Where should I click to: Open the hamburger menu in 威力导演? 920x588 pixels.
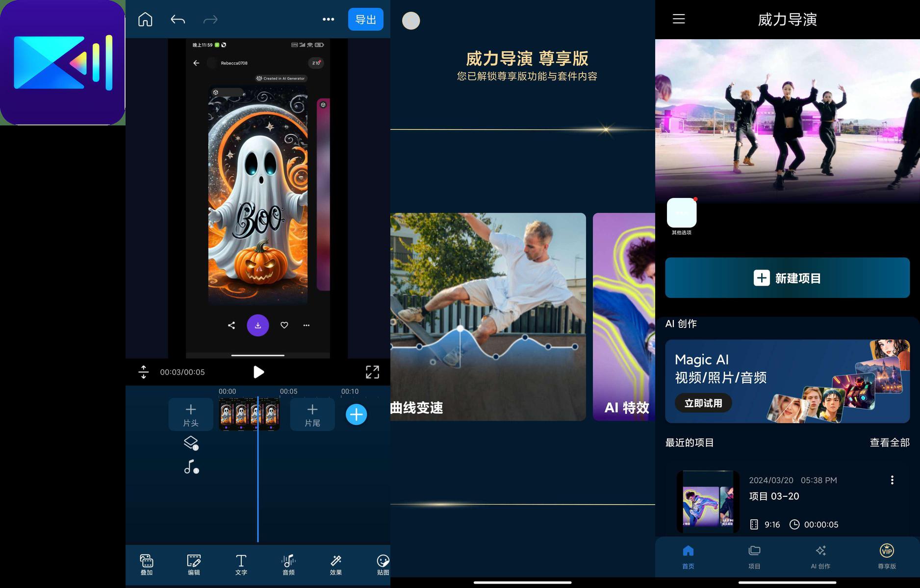(x=679, y=19)
